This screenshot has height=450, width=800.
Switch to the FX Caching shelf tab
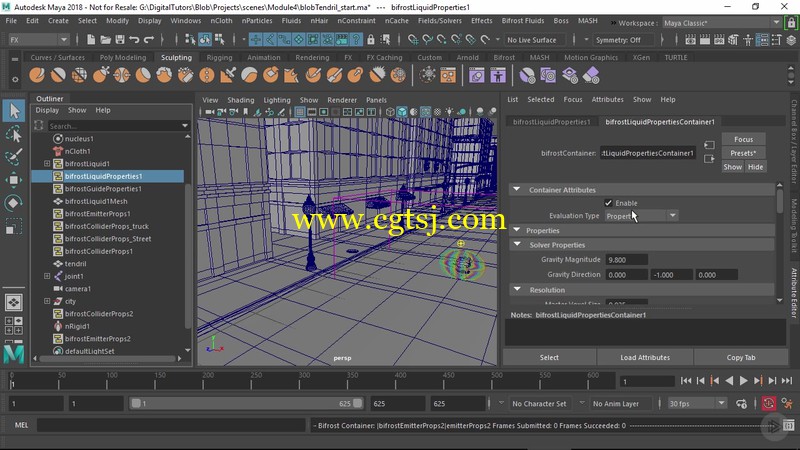pos(384,58)
